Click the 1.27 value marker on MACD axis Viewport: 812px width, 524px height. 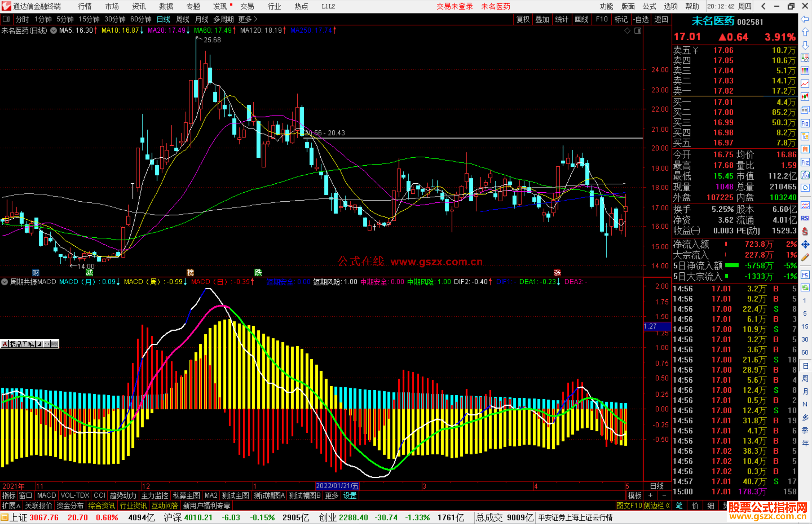tap(657, 326)
